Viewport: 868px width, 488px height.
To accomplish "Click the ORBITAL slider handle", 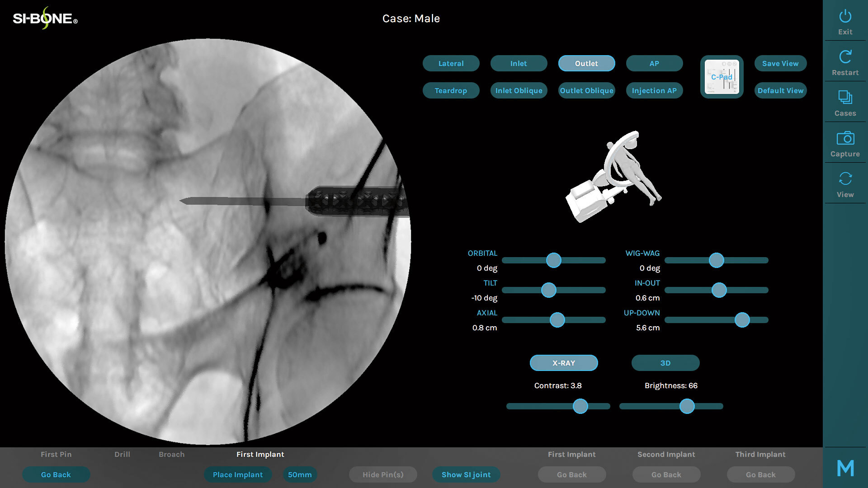I will click(553, 260).
